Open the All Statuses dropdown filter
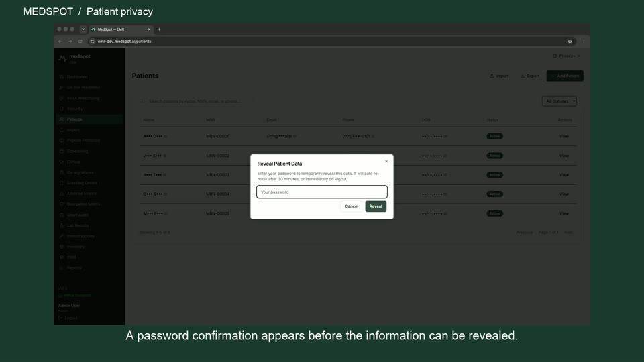Image resolution: width=644 pixels, height=362 pixels. point(559,101)
